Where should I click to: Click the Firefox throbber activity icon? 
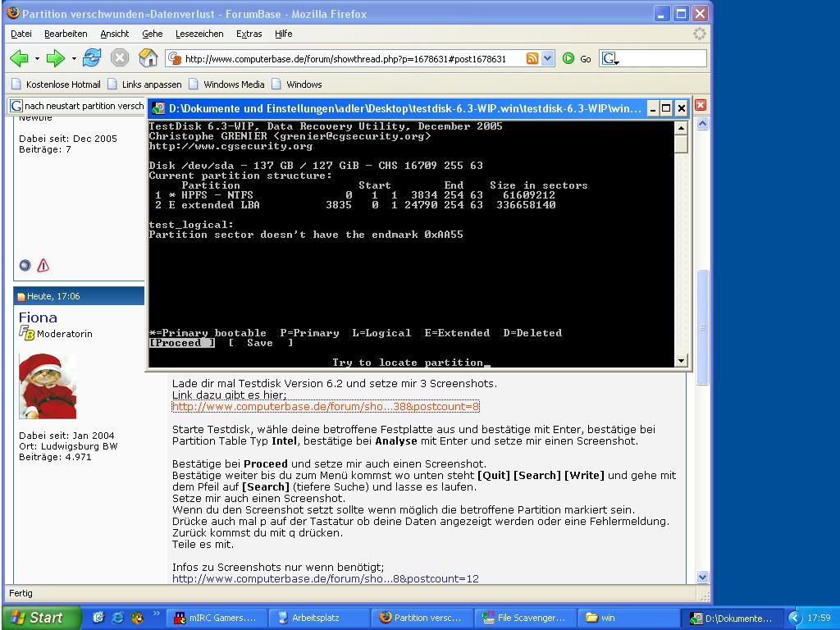(x=700, y=34)
